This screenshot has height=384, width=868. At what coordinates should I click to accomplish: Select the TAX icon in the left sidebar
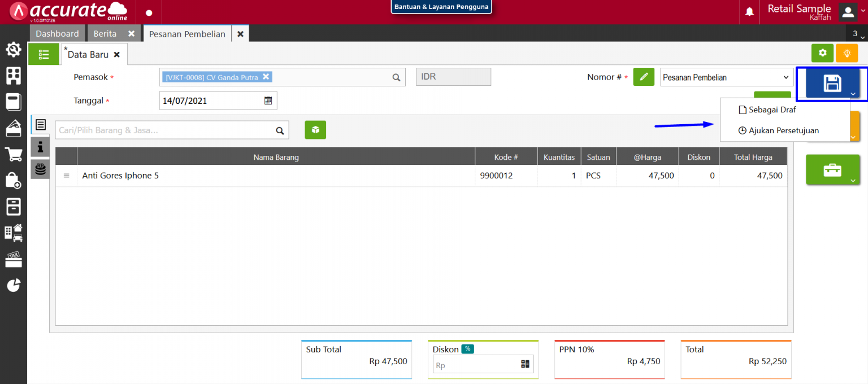13,259
